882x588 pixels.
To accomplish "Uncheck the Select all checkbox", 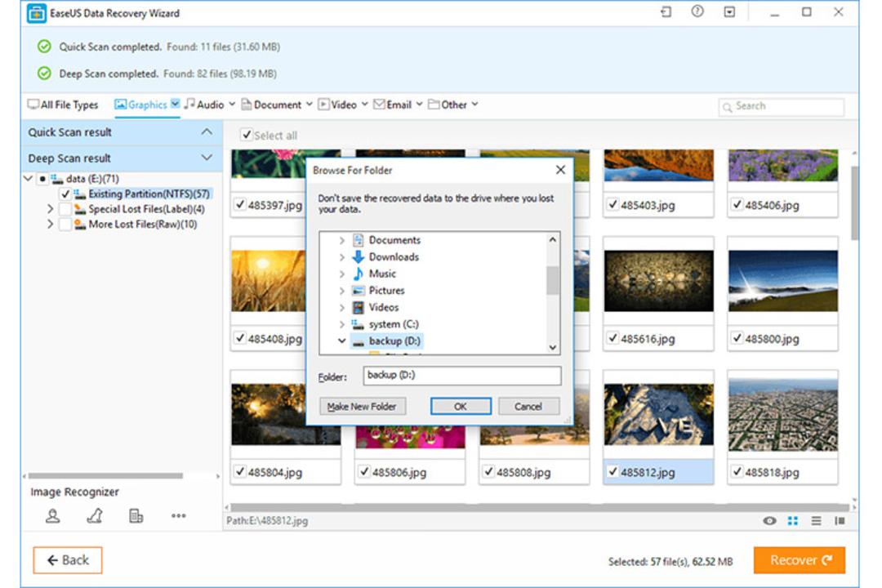I will coord(246,135).
